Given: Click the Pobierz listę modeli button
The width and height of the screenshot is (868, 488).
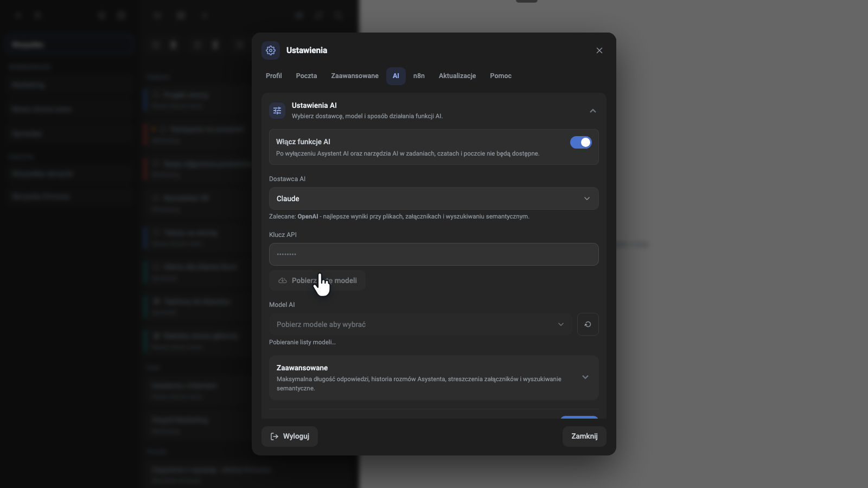Looking at the screenshot, I should click(x=317, y=280).
